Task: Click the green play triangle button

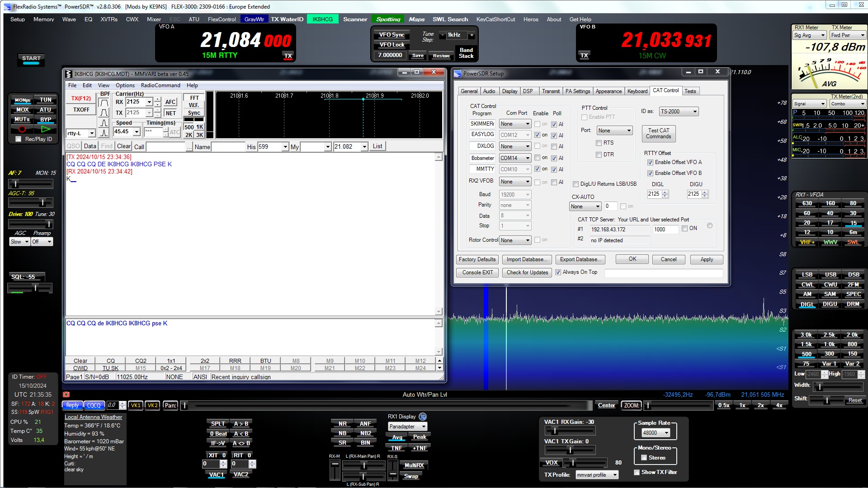Action: [x=46, y=129]
